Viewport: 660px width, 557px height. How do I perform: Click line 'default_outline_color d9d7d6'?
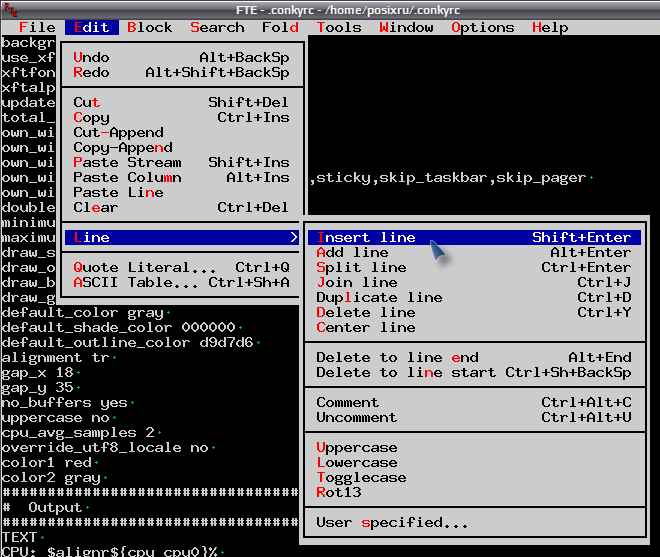(x=128, y=343)
